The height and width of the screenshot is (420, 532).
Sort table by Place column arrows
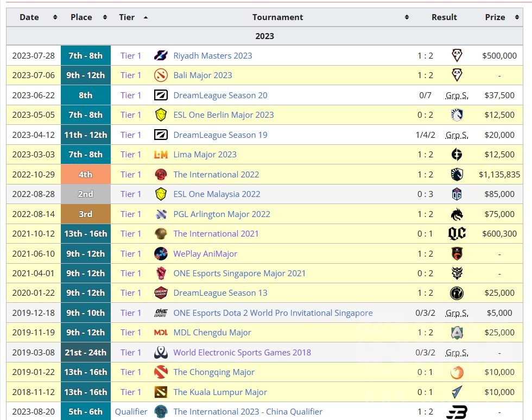[105, 17]
